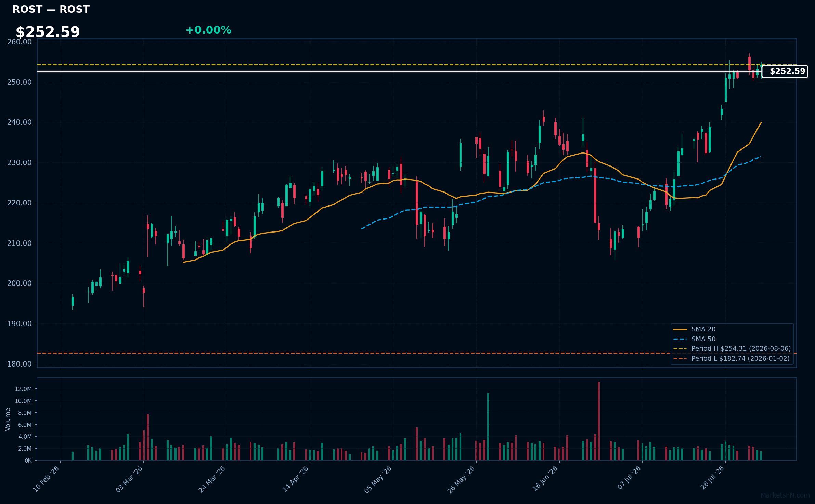Click the 240.00 price axis label

click(20, 122)
